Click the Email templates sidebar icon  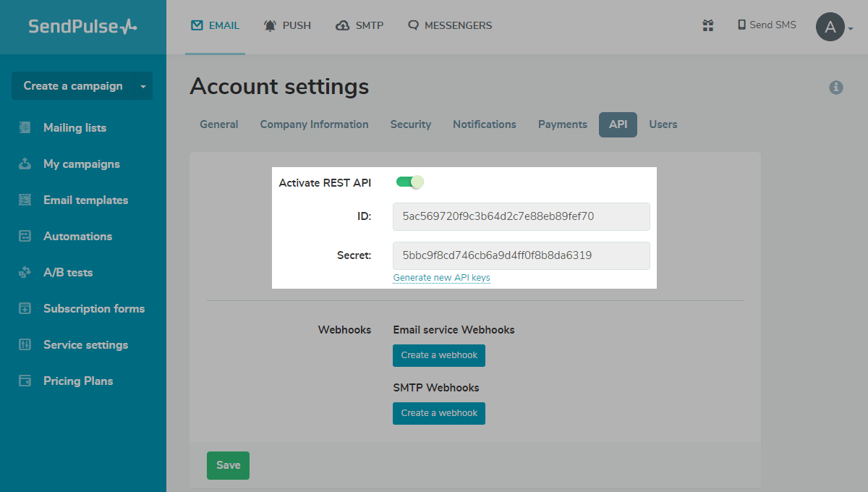pos(25,200)
